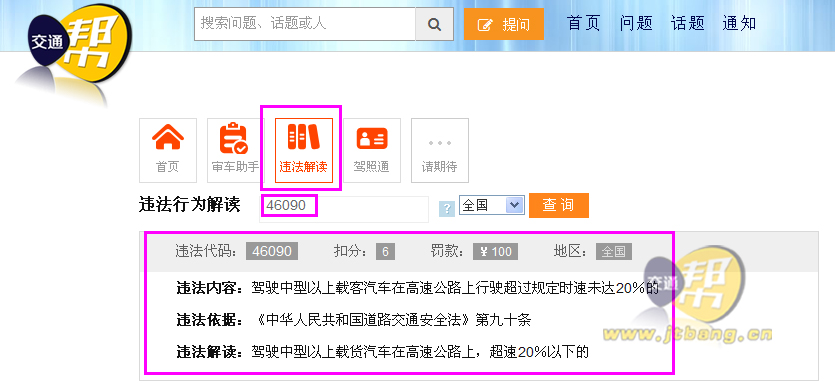The image size is (835, 386).
Task: Click the 扣分 value 6 badge
Action: [x=385, y=251]
